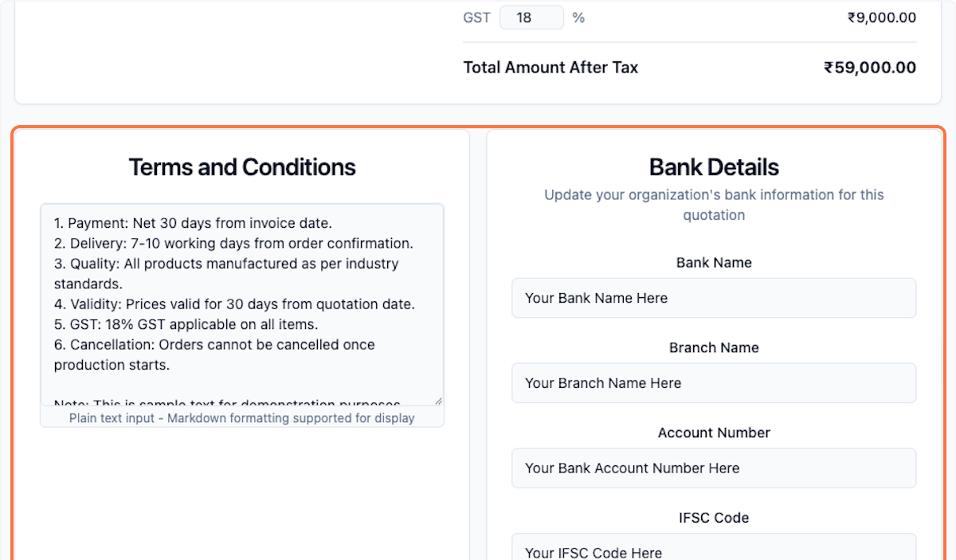Click the textarea resize handle
Image resolution: width=956 pixels, height=560 pixels.
[x=439, y=400]
